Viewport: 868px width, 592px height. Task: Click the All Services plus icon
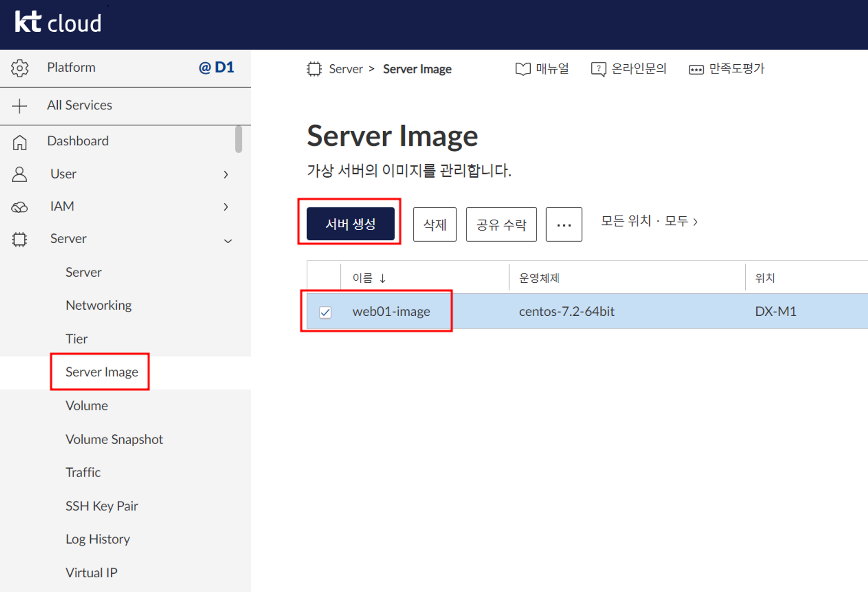click(20, 106)
